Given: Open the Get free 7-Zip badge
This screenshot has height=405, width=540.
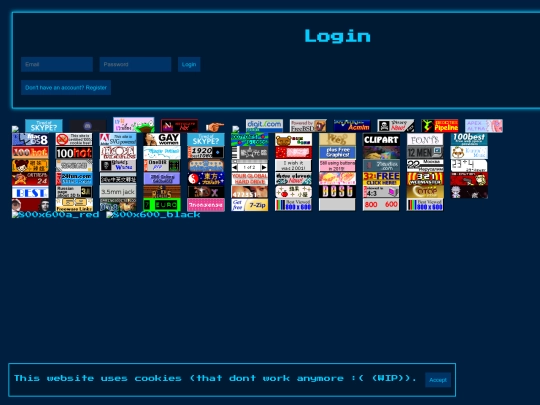Looking at the screenshot, I should tap(250, 205).
